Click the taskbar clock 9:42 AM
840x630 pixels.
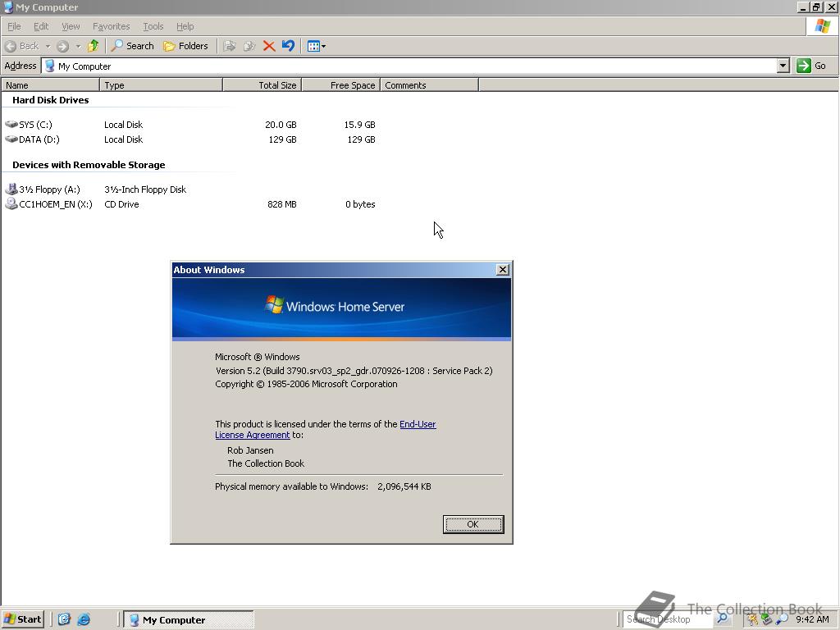click(x=812, y=619)
